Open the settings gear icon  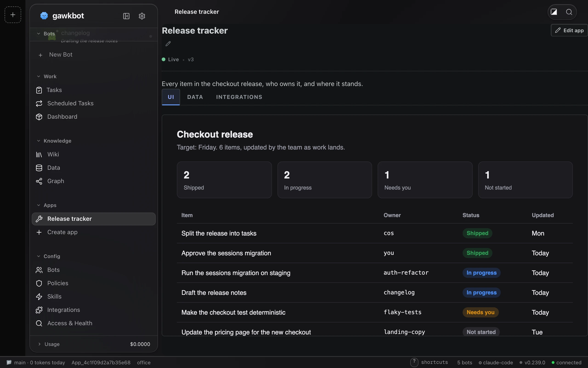pos(142,16)
